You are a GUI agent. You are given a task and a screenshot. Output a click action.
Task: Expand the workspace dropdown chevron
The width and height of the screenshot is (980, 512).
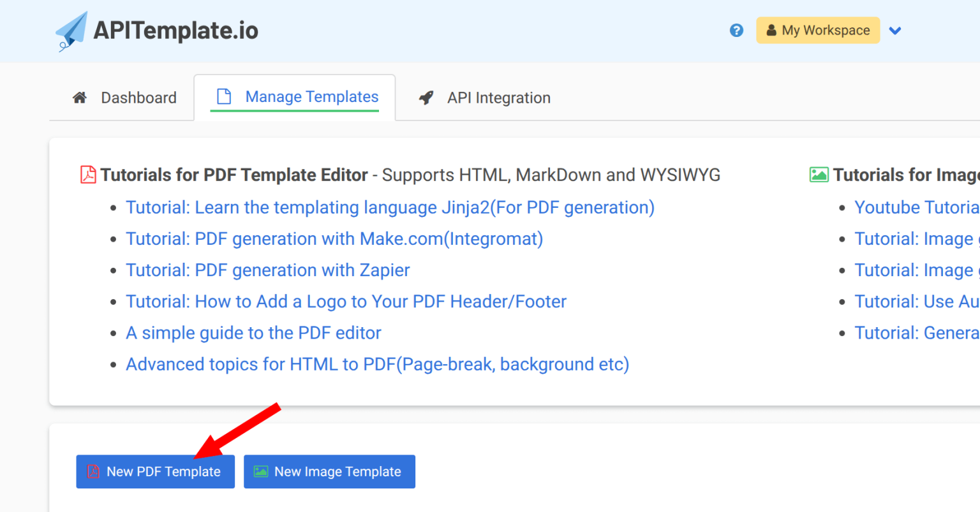tap(895, 31)
